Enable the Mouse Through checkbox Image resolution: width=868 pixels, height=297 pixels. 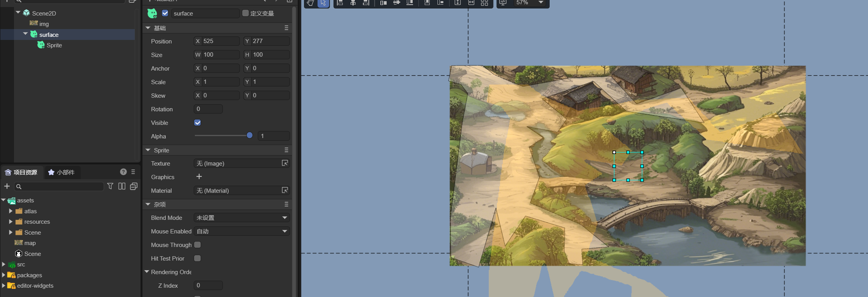(198, 245)
